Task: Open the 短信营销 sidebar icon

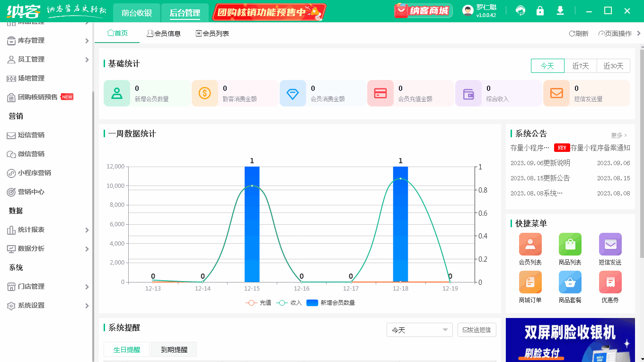Action: coord(11,135)
